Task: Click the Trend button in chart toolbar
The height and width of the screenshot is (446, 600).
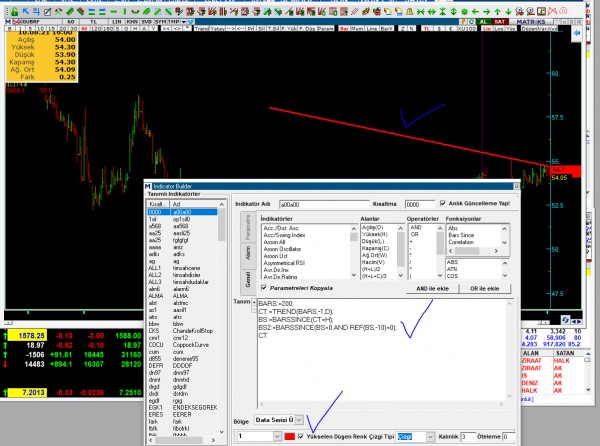Action: [201, 29]
